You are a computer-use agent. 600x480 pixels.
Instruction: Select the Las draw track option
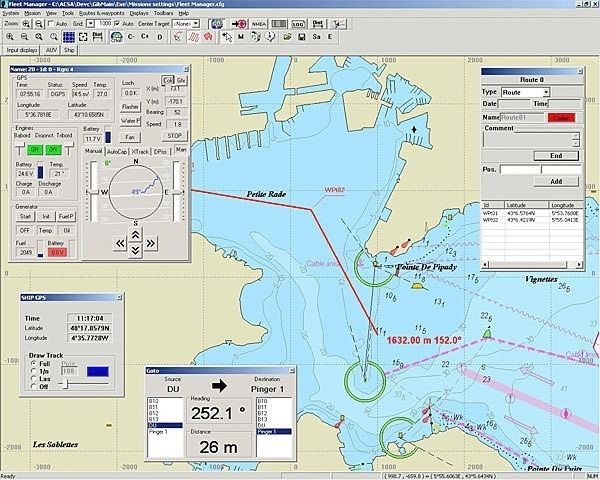(x=34, y=379)
